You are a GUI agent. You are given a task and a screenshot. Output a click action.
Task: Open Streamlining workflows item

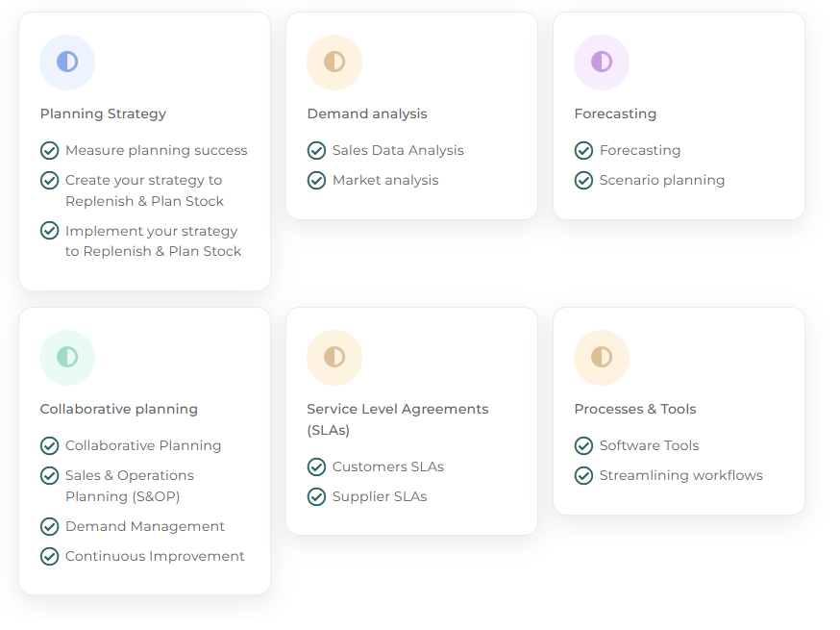pyautogui.click(x=681, y=475)
